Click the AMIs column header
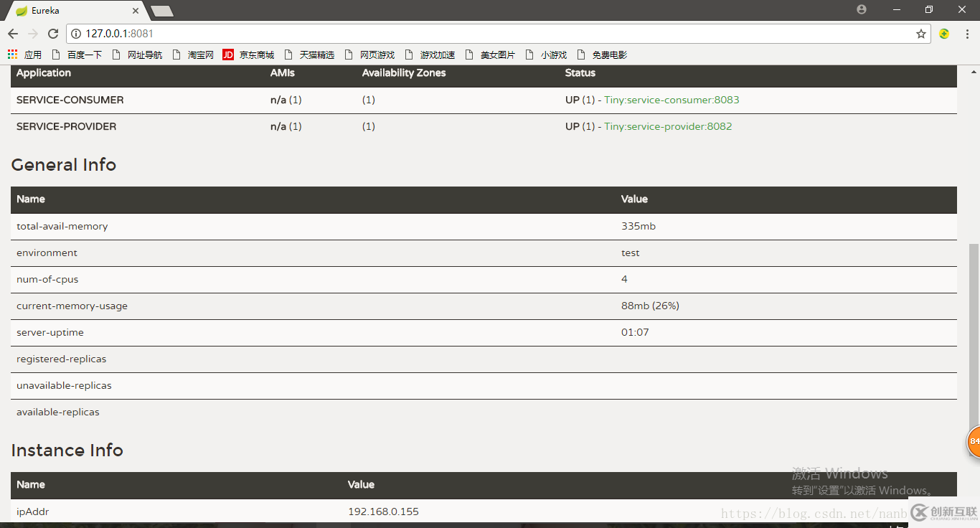The image size is (980, 528). [x=283, y=72]
